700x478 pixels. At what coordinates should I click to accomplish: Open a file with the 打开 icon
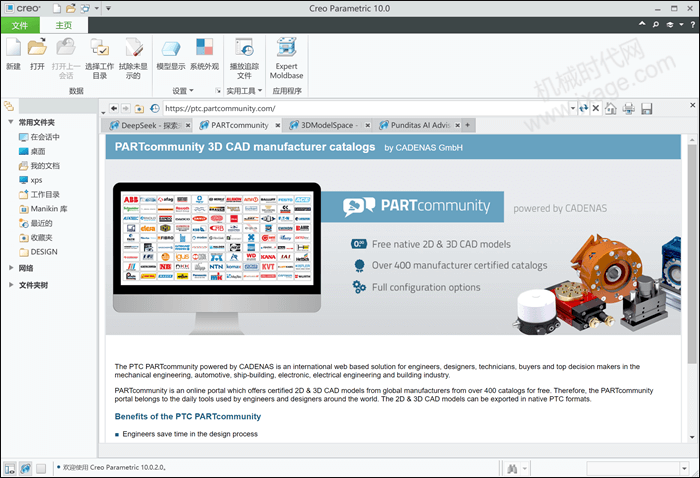(37, 48)
